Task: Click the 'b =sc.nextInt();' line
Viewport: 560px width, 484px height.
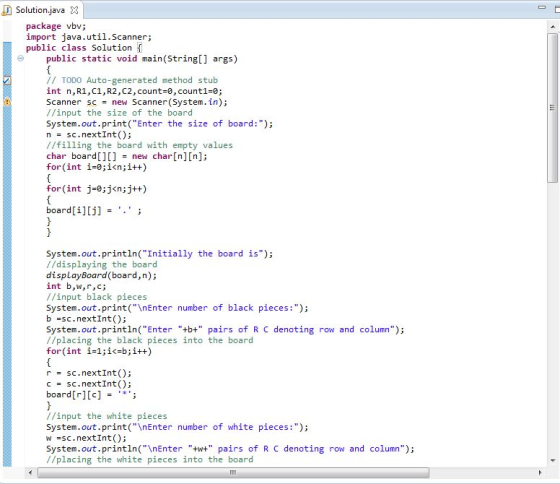Action: pos(86,319)
